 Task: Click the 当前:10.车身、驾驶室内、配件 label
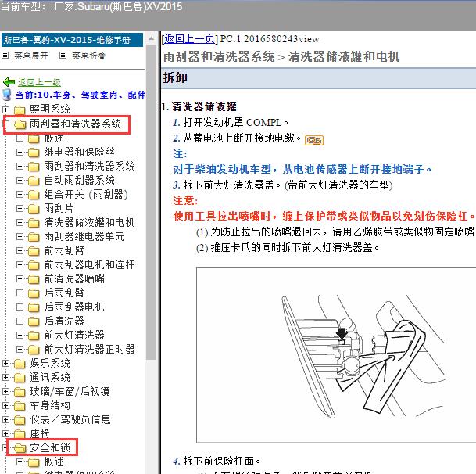(81, 95)
